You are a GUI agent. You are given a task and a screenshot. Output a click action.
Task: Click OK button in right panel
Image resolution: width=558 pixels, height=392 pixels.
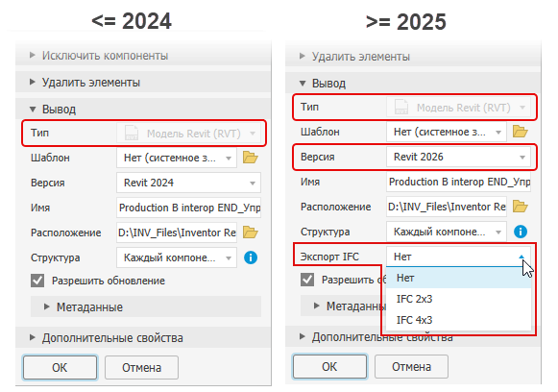tap(329, 366)
